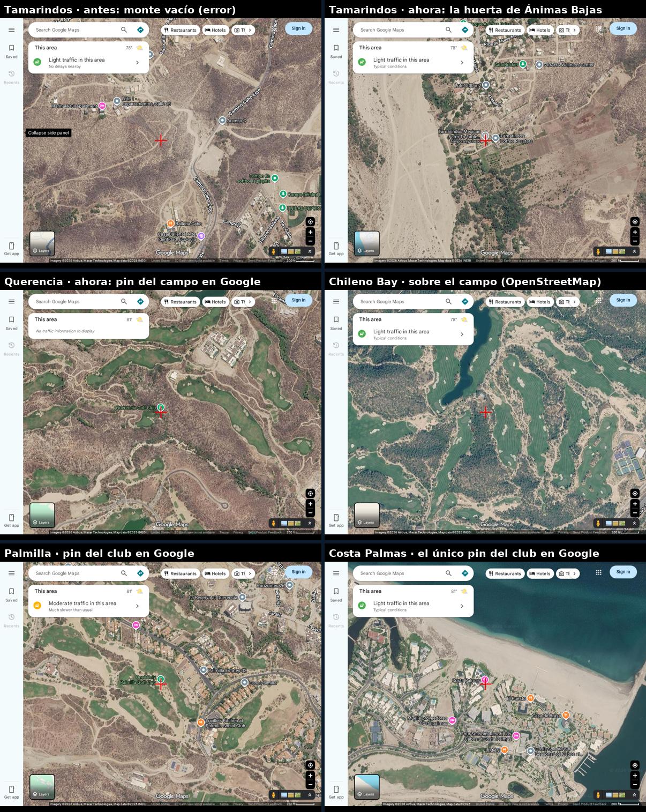Open the hamburger menu in the Tamarindos antes panel
This screenshot has width=646, height=812.
tap(11, 30)
